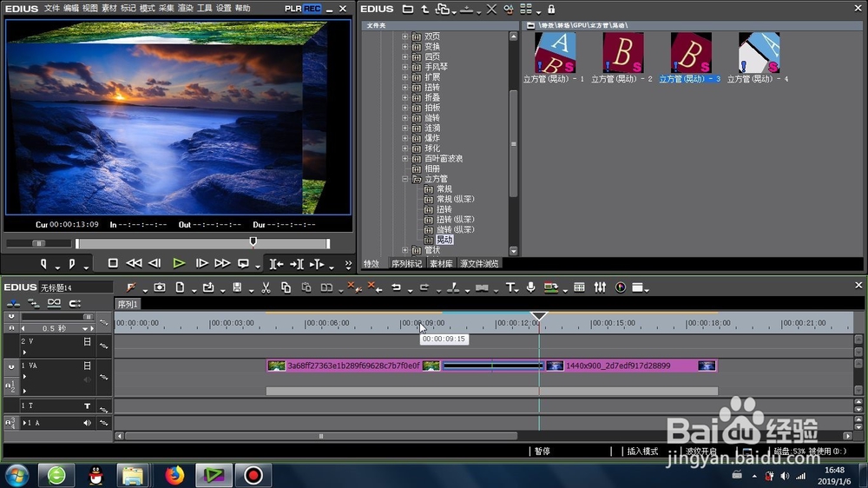Screen dimensions: 868x488
Task: Click the new sequence document icon
Action: point(180,287)
